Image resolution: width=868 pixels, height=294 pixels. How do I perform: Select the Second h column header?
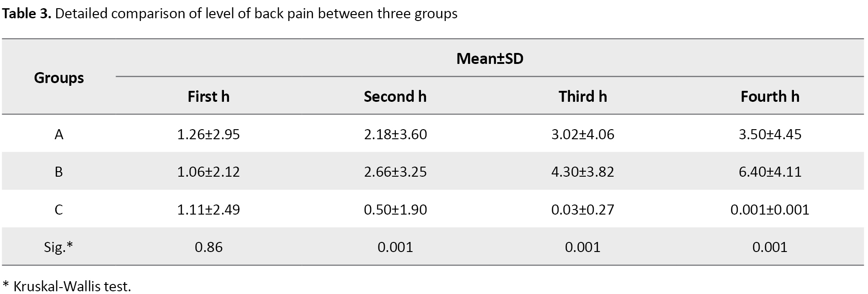pyautogui.click(x=395, y=96)
